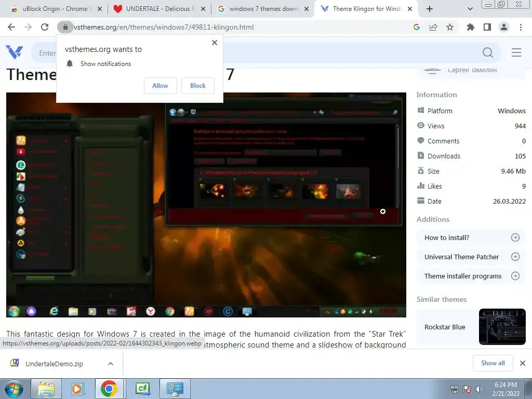Click the volume tray icon
Image resolution: width=532 pixels, height=399 pixels.
point(480,389)
